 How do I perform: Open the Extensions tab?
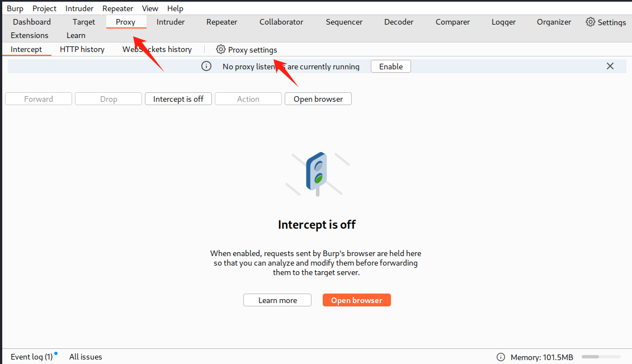[x=30, y=35]
